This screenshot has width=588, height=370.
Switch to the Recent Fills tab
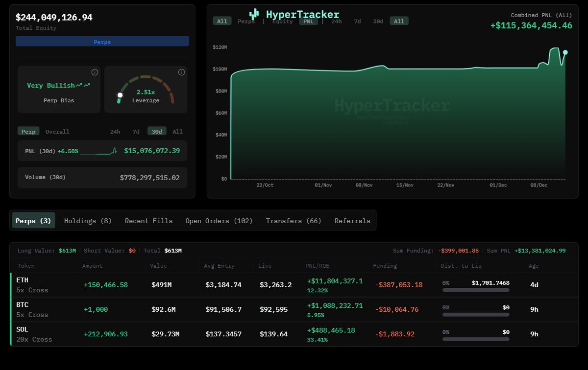(x=148, y=221)
